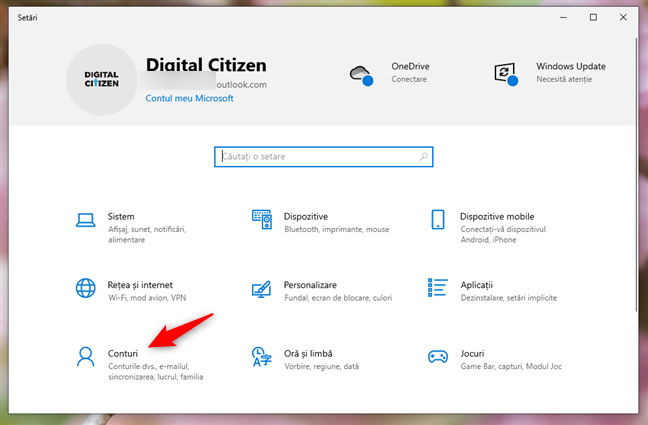Click the Căutați o setare search box
The width and height of the screenshot is (648, 425).
(323, 157)
